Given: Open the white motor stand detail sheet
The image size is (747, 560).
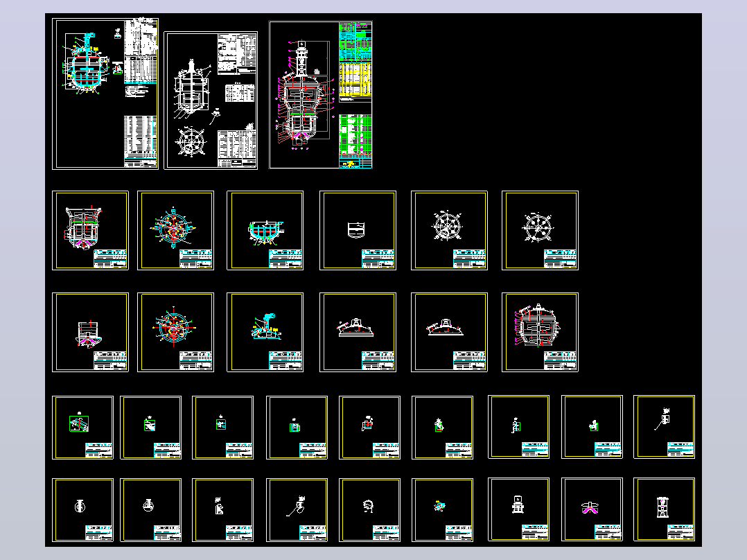Looking at the screenshot, I should [x=519, y=509].
